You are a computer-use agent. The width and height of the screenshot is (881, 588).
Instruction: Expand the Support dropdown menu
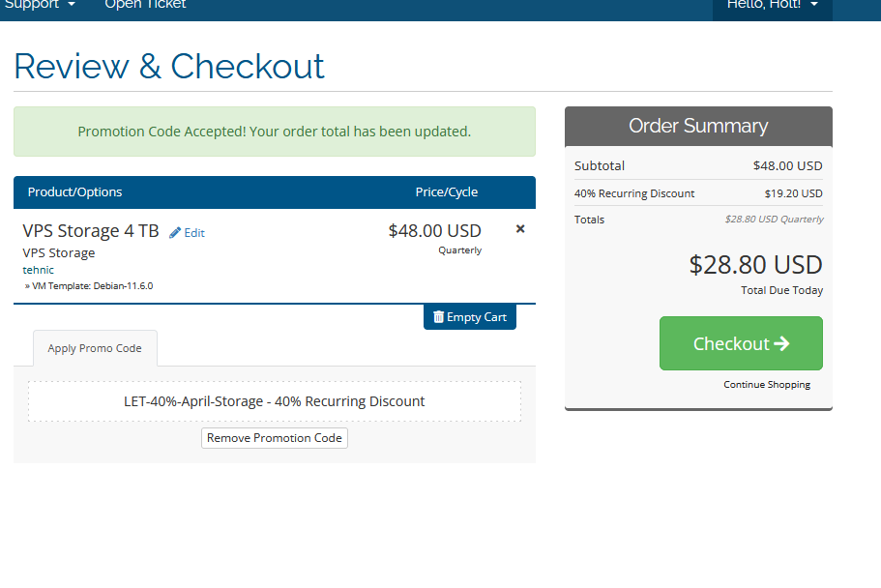[x=40, y=5]
